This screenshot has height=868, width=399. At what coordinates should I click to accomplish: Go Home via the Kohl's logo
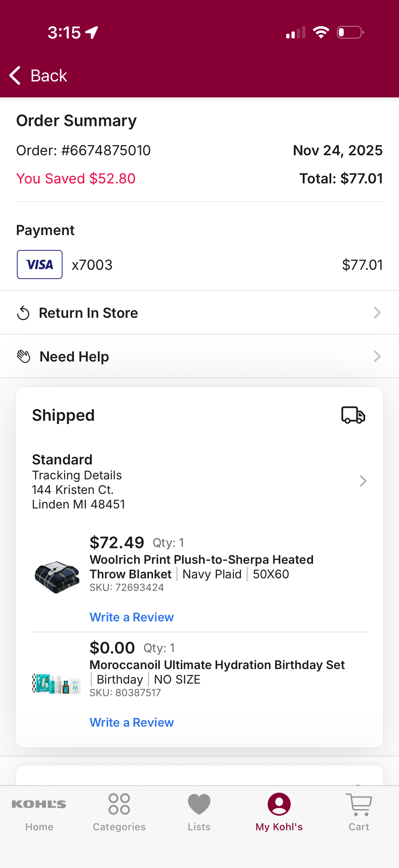click(39, 804)
